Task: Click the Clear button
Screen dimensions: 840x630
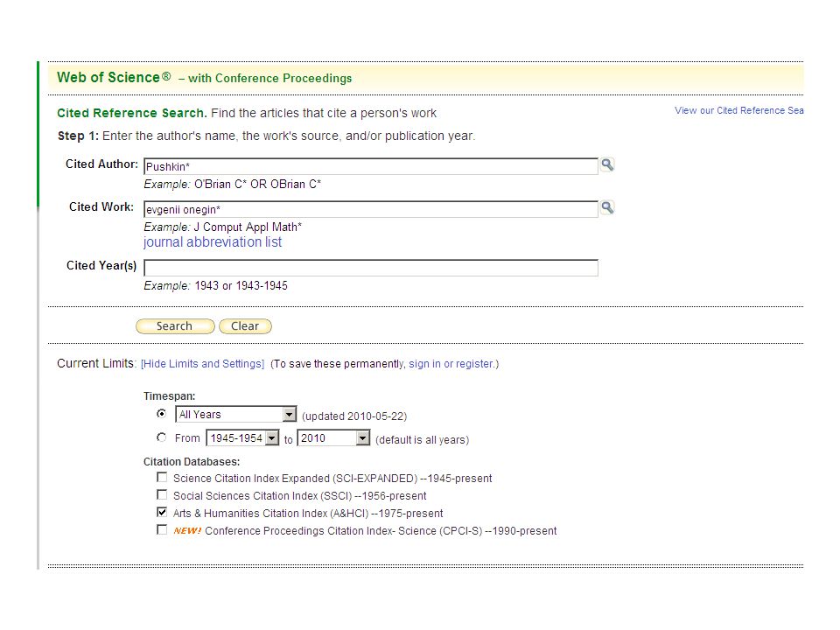Action: click(245, 326)
